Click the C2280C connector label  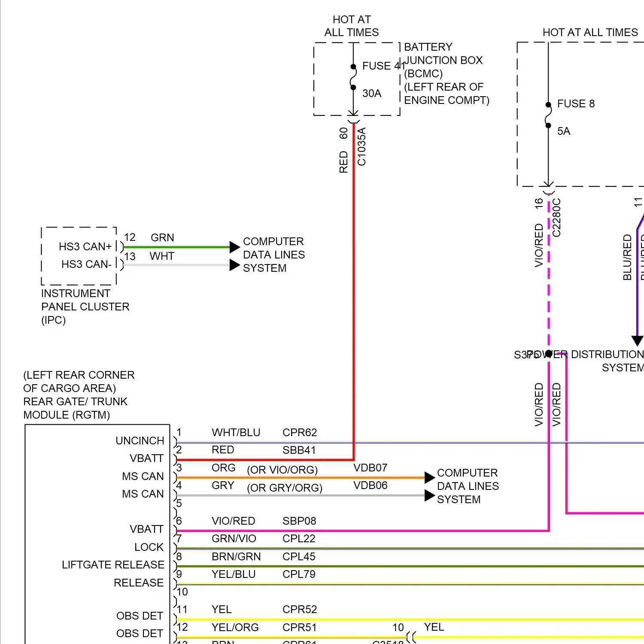pyautogui.click(x=556, y=217)
